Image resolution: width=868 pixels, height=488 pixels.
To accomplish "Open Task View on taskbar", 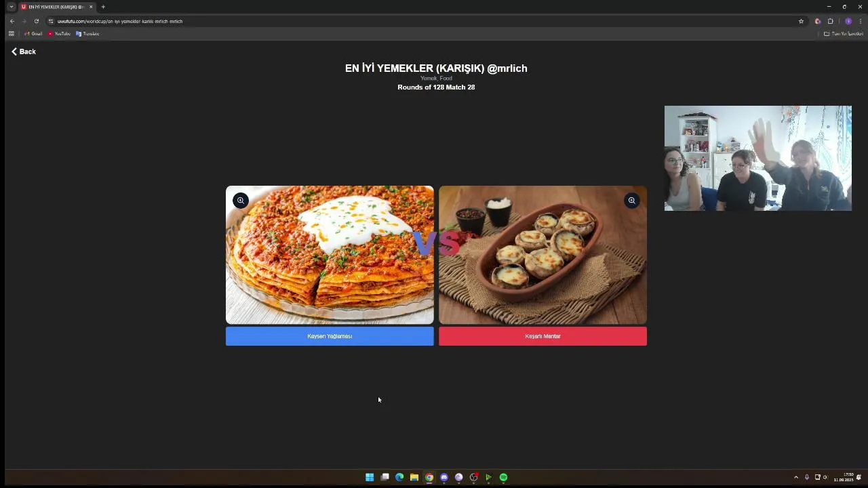I will coord(384,477).
